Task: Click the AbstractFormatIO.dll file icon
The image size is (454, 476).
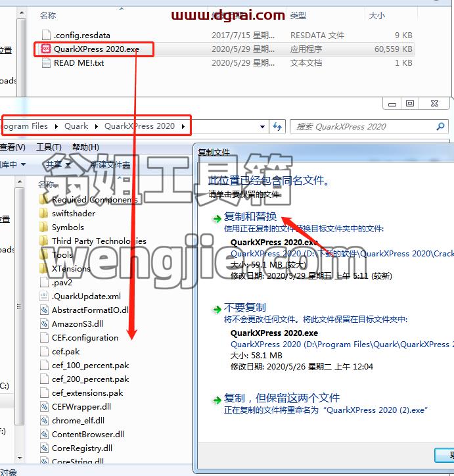Action: coord(44,310)
